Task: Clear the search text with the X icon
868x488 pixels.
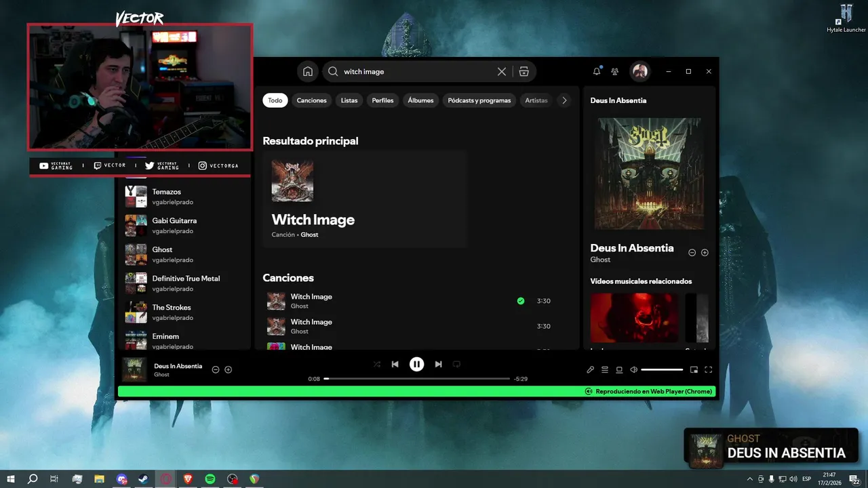Action: coord(502,71)
